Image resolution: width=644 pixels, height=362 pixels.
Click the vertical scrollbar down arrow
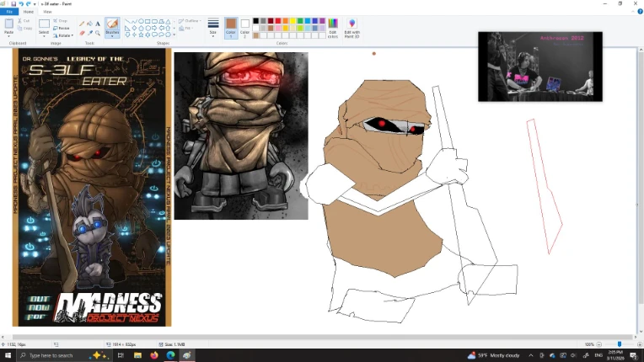pyautogui.click(x=641, y=332)
